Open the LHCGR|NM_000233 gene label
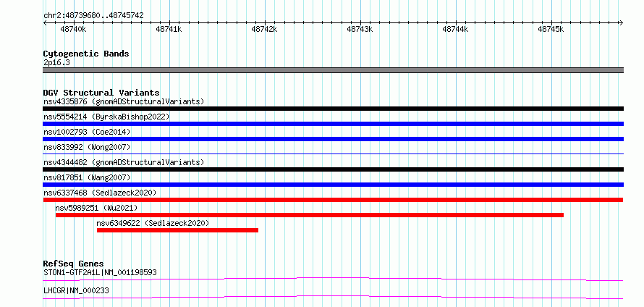Screen dimensions: 644x307 coord(76,291)
